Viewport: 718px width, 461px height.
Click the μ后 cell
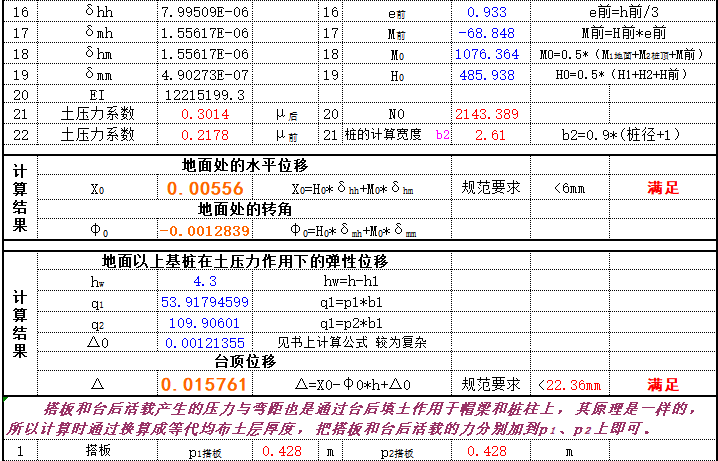click(286, 114)
